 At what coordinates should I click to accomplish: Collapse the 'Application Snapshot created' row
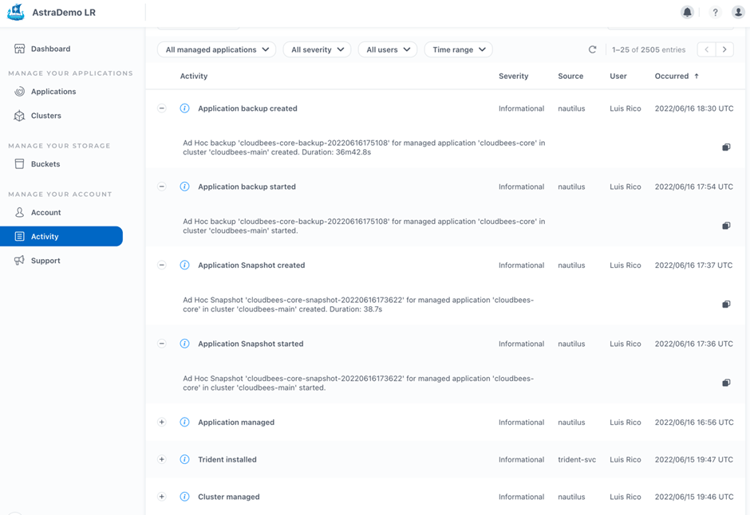point(162,265)
